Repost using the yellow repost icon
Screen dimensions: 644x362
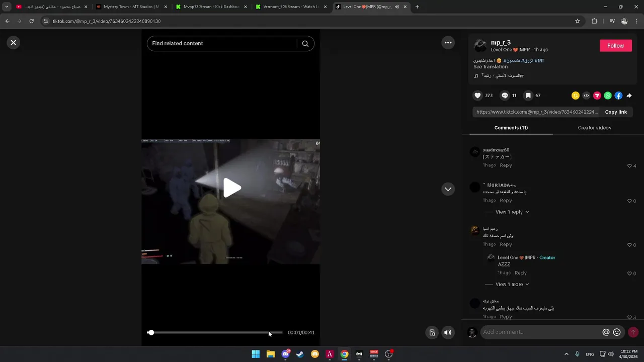pyautogui.click(x=576, y=96)
